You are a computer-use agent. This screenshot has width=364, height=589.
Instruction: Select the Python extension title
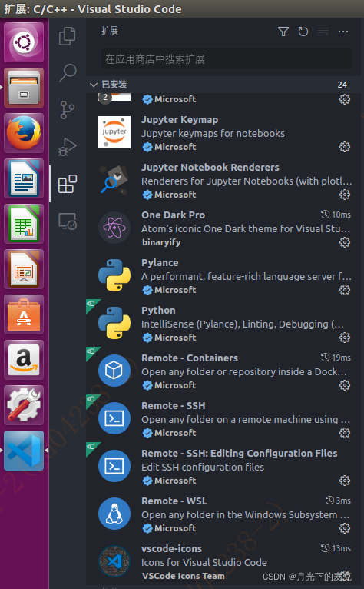pyautogui.click(x=158, y=311)
